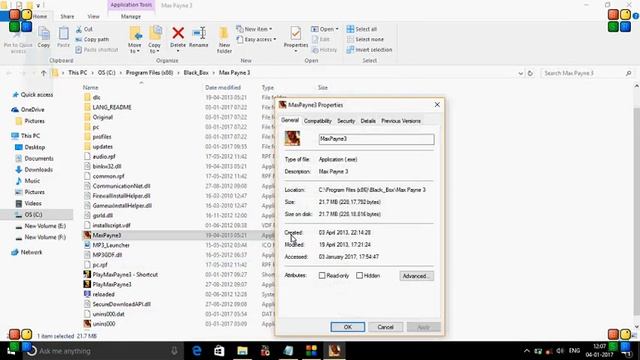This screenshot has width=640, height=360.
Task: Toggle the Read-only checkbox
Action: coord(322,276)
